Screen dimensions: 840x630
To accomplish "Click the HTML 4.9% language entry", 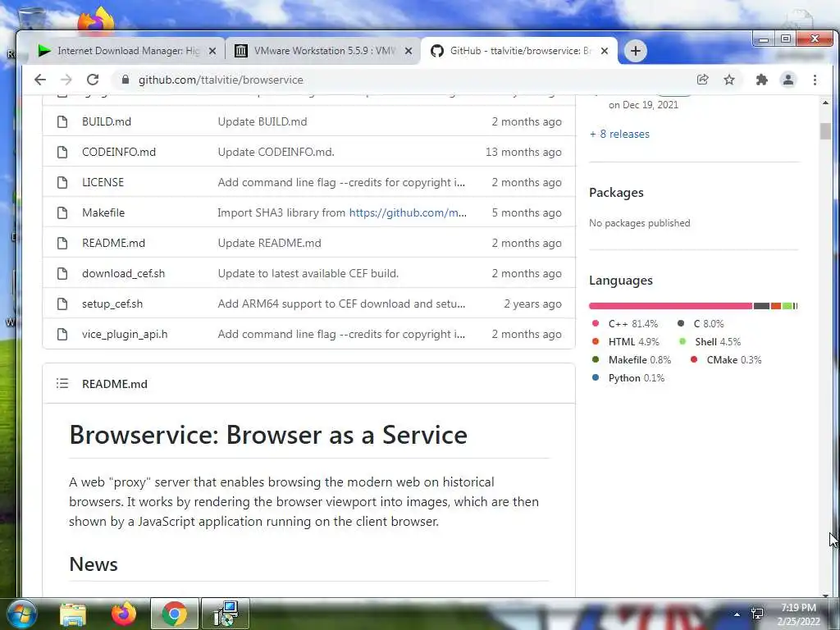I will 626,342.
